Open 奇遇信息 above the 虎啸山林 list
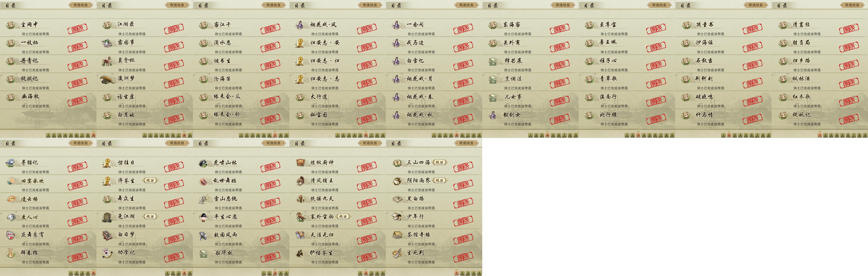868x276 pixels. pos(273,143)
